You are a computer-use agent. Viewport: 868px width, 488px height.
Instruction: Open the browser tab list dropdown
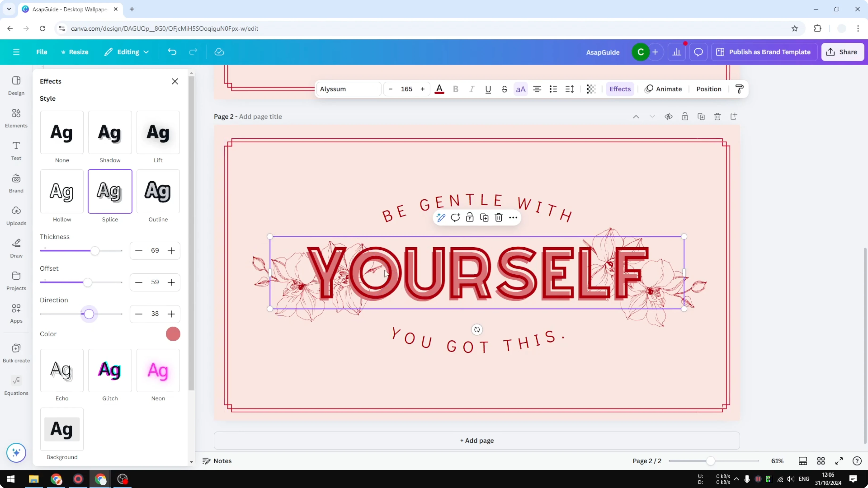pyautogui.click(x=9, y=9)
